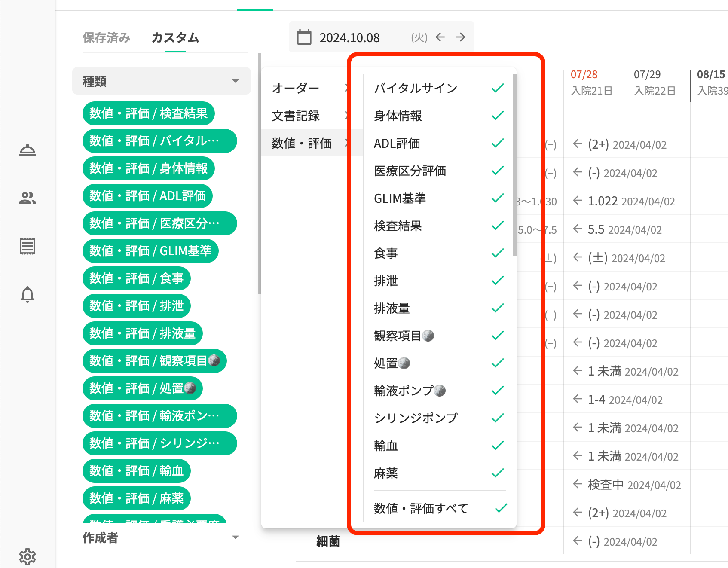The height and width of the screenshot is (568, 728).
Task: Go to previous day with left arrow
Action: point(440,37)
